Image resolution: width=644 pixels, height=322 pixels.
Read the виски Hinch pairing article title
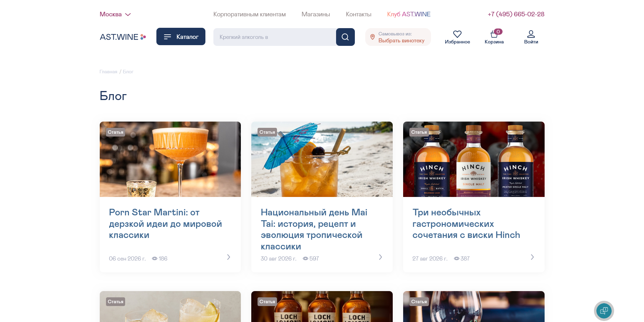(x=466, y=224)
